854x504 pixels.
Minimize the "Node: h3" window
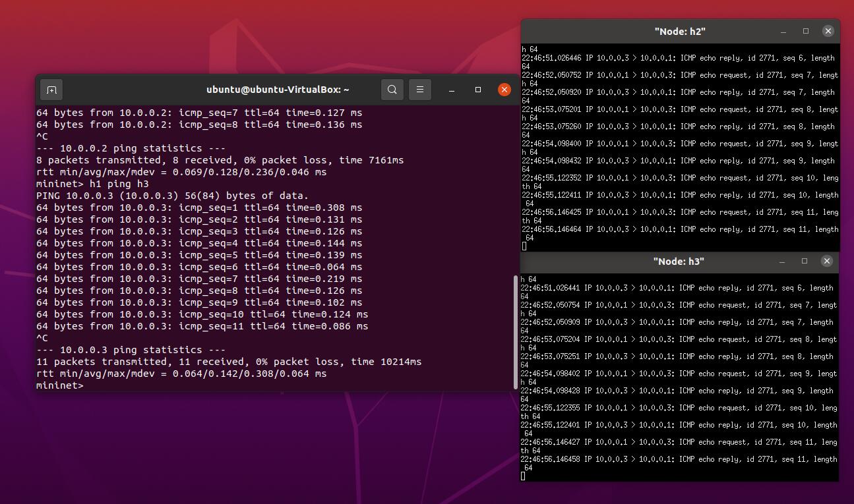pyautogui.click(x=782, y=262)
